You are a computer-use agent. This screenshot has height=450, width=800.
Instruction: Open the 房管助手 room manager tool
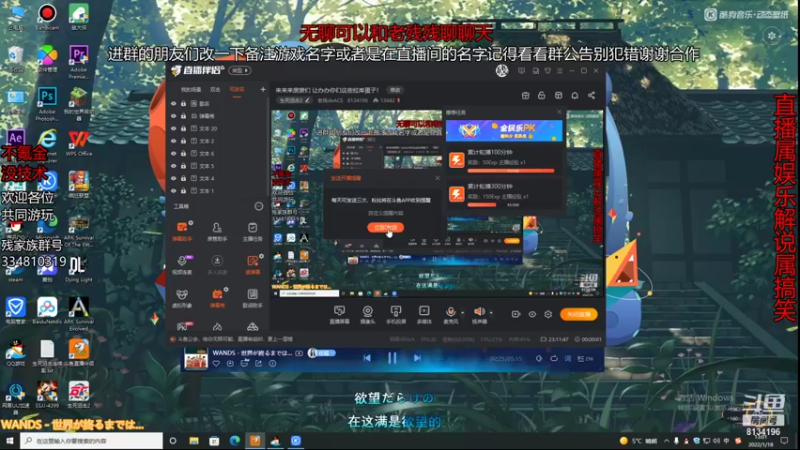[x=217, y=231]
